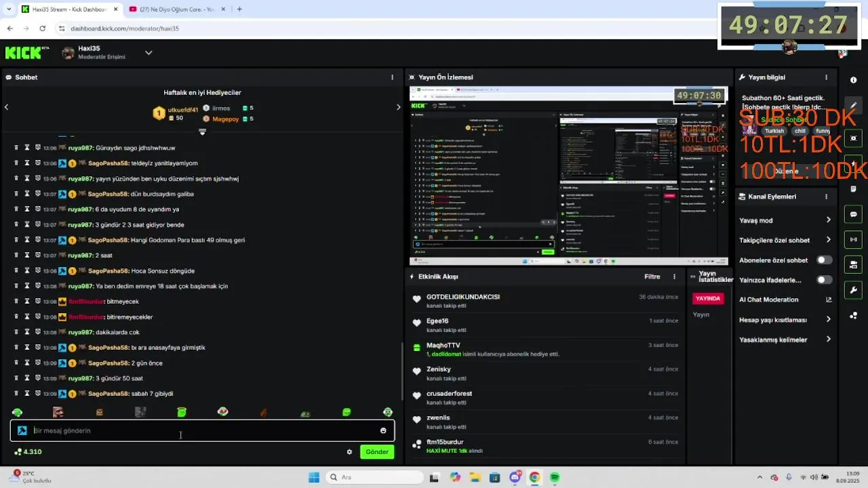868x488 pixels.
Task: Open Discord from the taskbar
Action: tap(515, 477)
